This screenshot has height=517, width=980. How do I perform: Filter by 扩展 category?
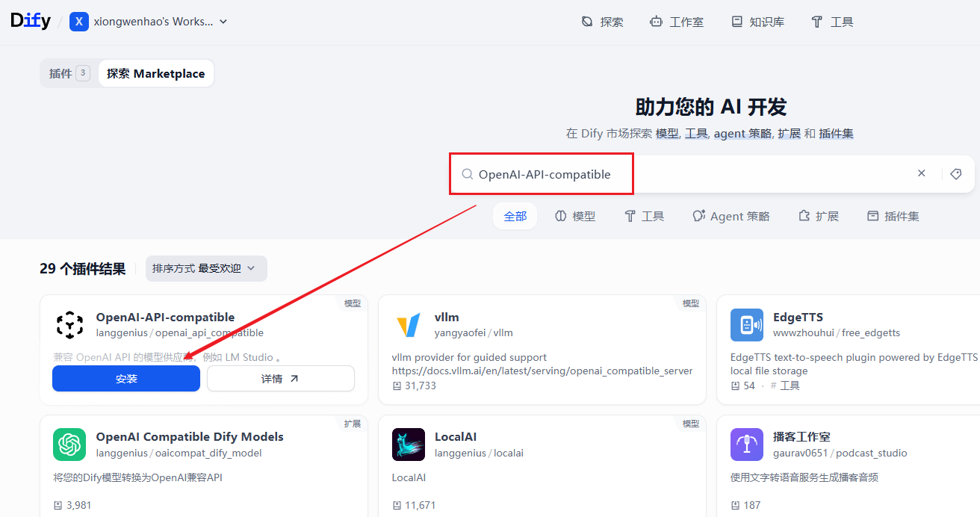819,216
